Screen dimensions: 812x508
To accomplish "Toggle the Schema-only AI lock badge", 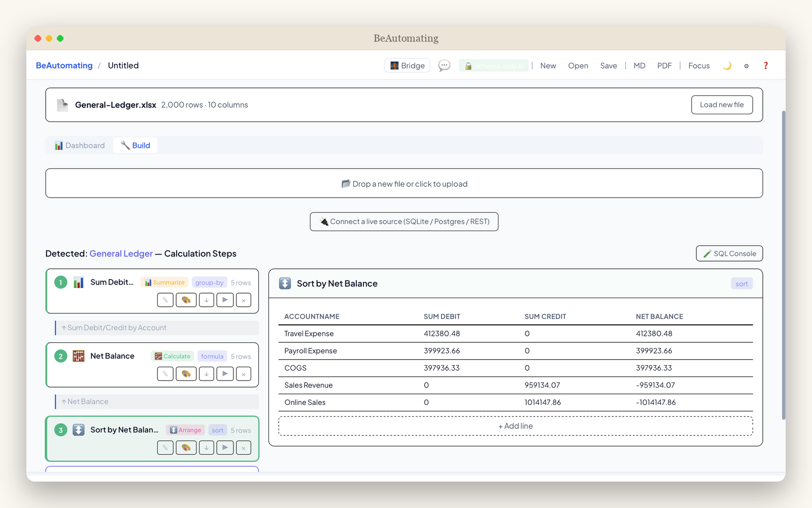I will [494, 66].
